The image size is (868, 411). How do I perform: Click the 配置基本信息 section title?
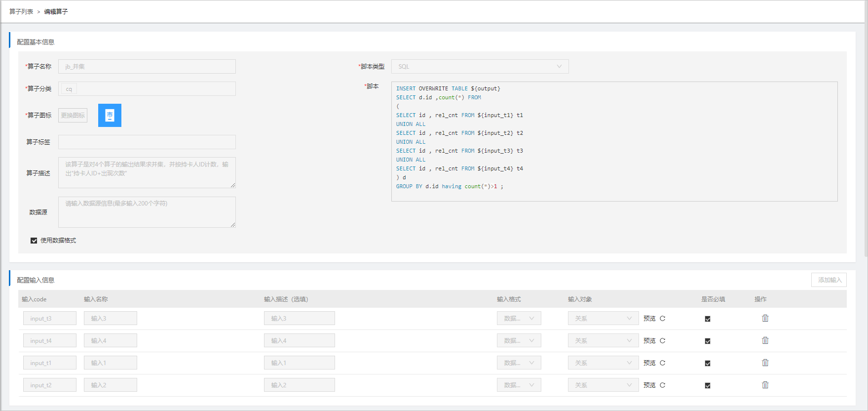click(x=36, y=42)
